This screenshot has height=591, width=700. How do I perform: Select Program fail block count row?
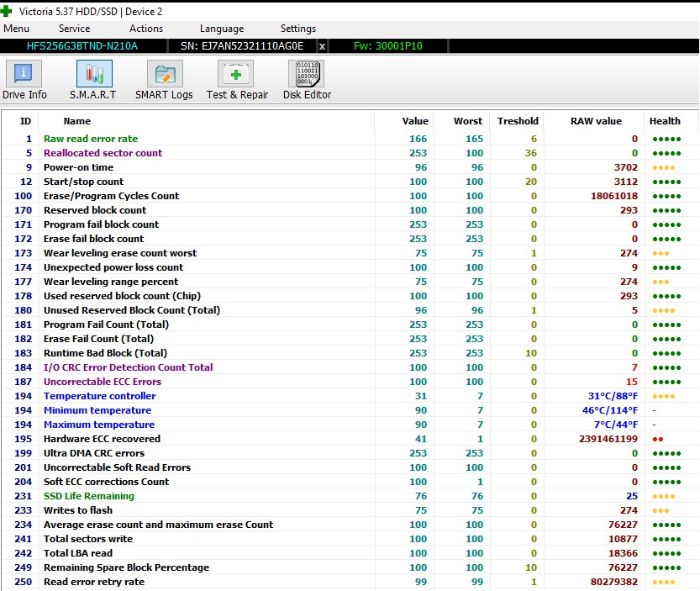tap(350, 224)
